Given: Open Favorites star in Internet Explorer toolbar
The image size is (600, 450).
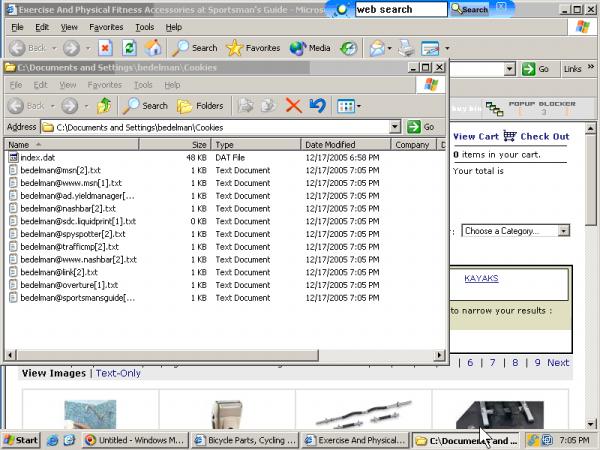Looking at the screenshot, I should point(253,48).
